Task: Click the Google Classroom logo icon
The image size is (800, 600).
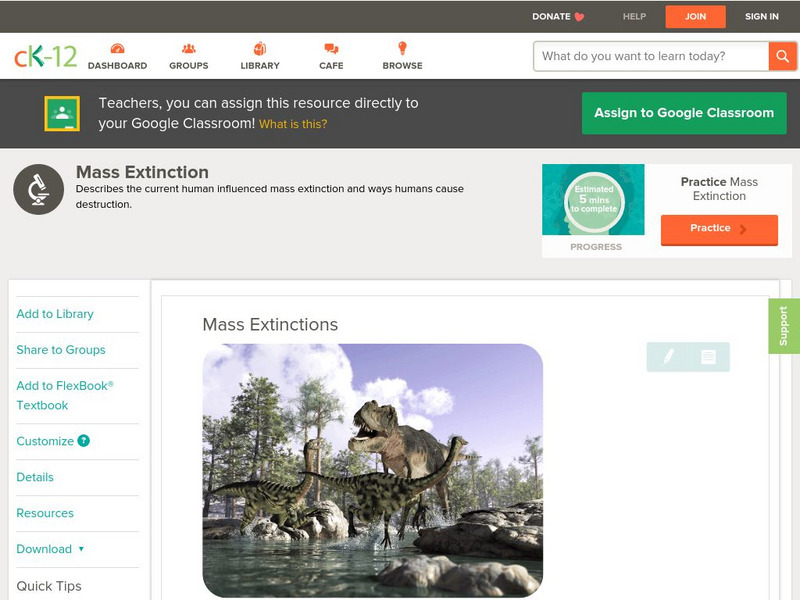Action: (x=62, y=113)
